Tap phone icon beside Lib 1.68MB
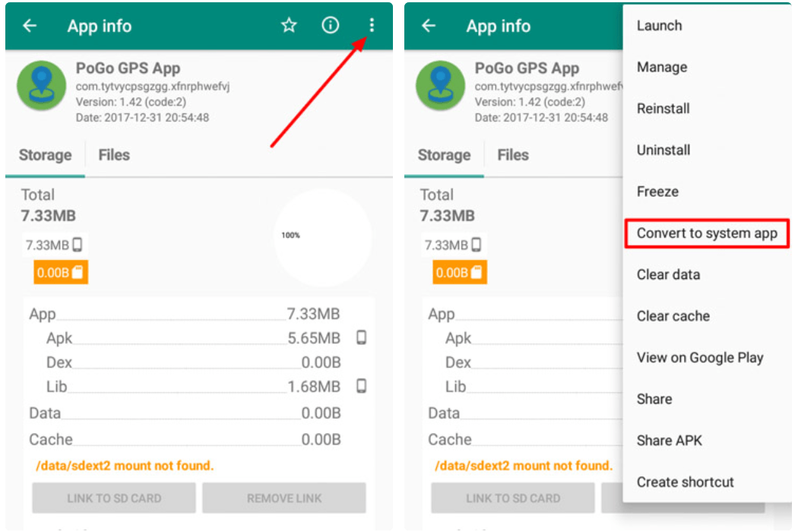Image resolution: width=798 pixels, height=532 pixels. (361, 386)
